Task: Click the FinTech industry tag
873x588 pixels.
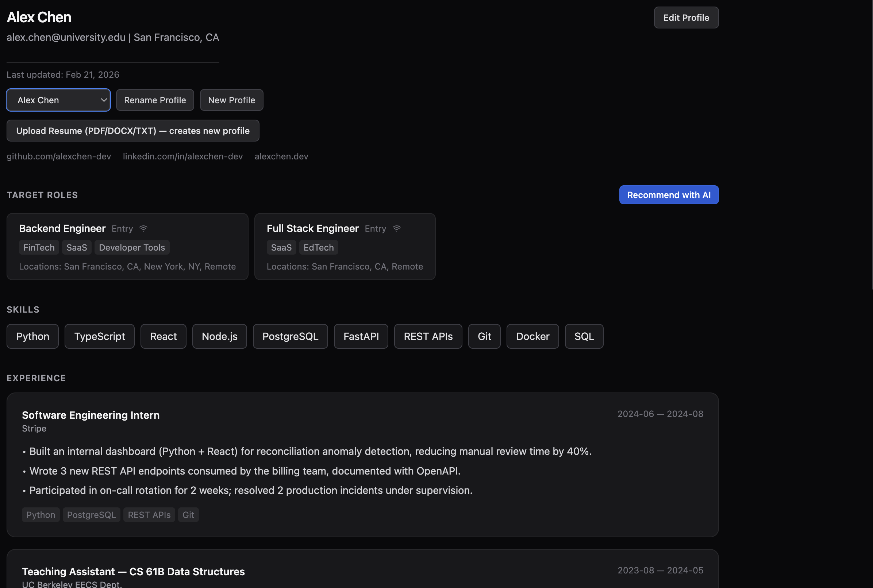Action: 39,248
